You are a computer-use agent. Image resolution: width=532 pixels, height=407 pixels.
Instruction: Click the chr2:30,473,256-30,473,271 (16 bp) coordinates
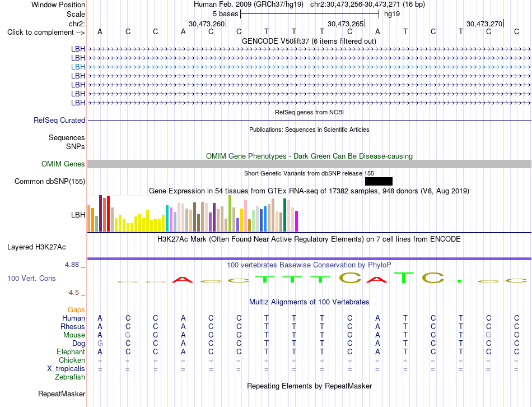coord(367,4)
